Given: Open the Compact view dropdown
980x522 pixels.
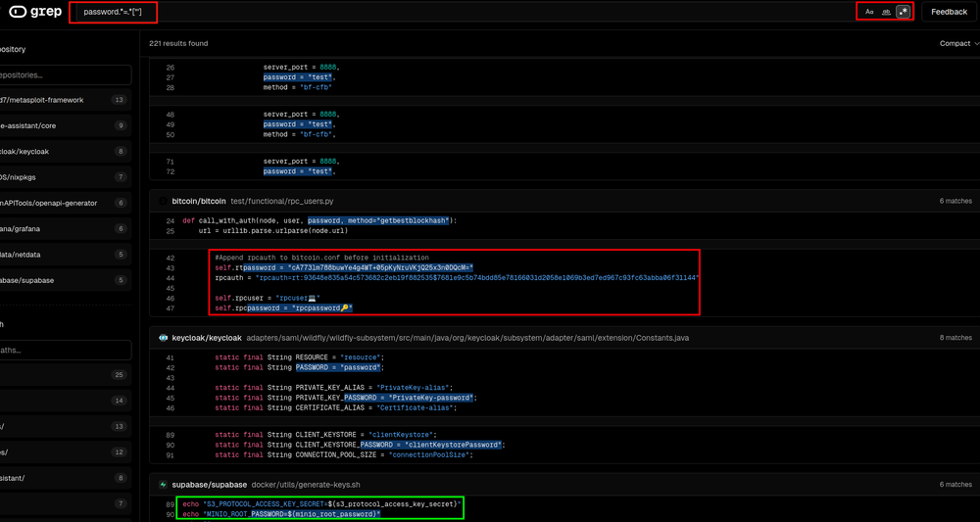Looking at the screenshot, I should click(x=959, y=44).
